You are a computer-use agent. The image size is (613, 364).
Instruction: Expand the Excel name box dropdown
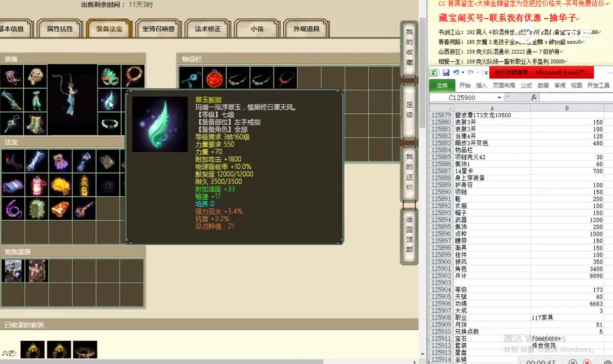[x=499, y=98]
